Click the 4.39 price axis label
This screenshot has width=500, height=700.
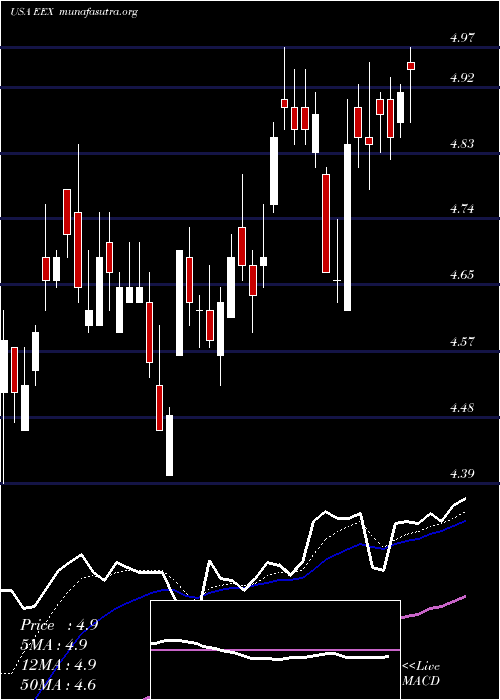(462, 473)
